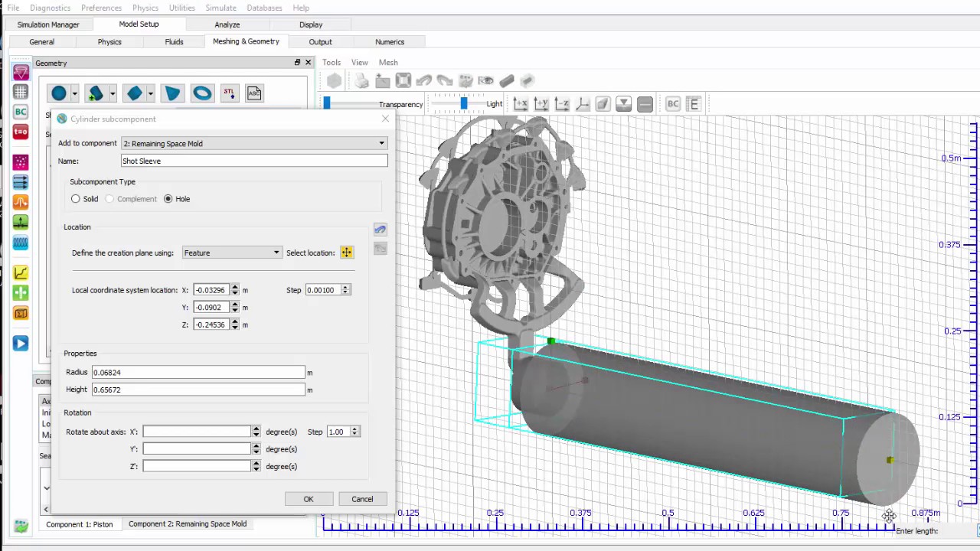Click the ASC file import icon
Screen dimensions: 980x551
tap(254, 93)
